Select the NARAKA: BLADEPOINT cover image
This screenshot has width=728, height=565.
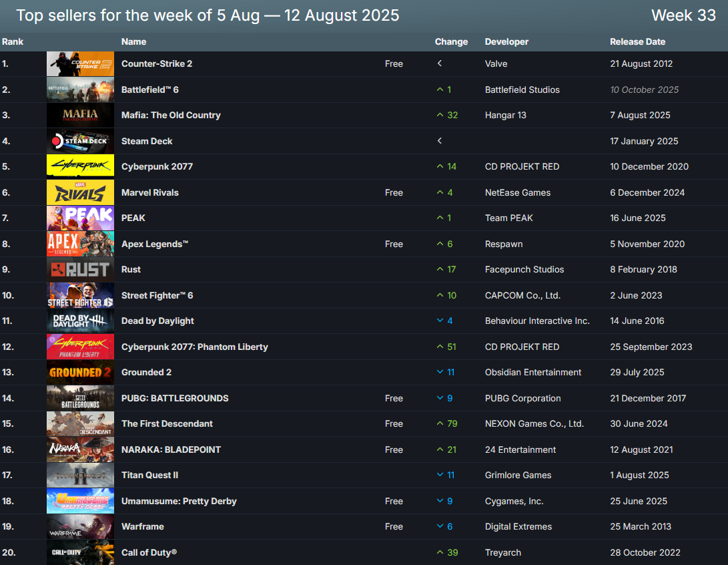pyautogui.click(x=80, y=449)
